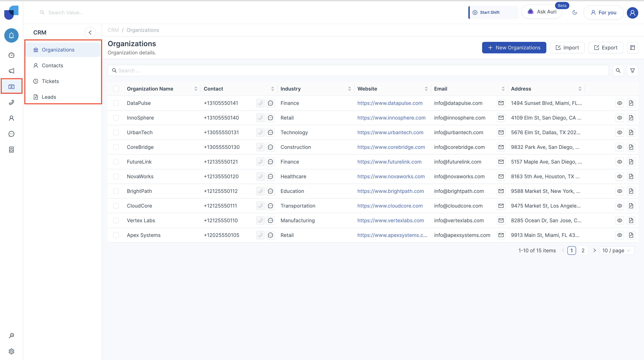The width and height of the screenshot is (644, 360).
Task: Open document icon for Apex Systems row
Action: pos(631,235)
